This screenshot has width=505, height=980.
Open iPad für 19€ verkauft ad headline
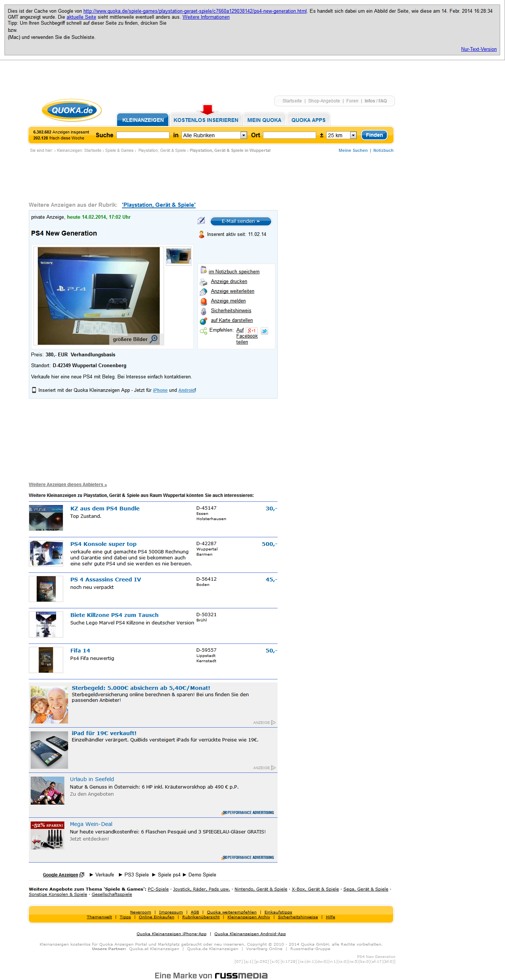click(x=104, y=733)
